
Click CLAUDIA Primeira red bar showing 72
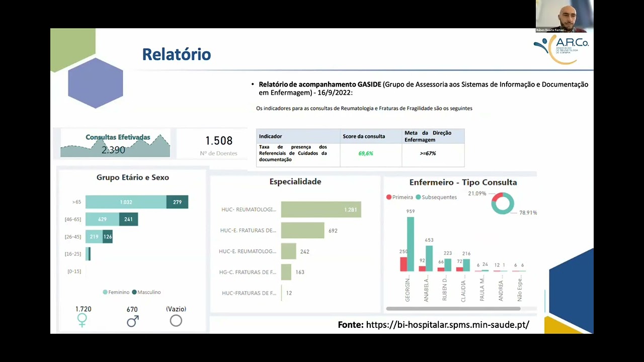pyautogui.click(x=459, y=269)
